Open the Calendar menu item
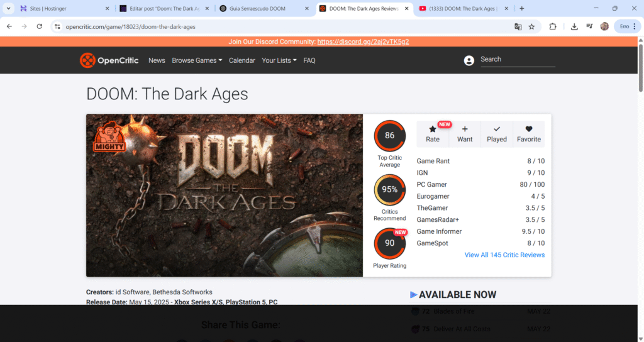 (241, 60)
